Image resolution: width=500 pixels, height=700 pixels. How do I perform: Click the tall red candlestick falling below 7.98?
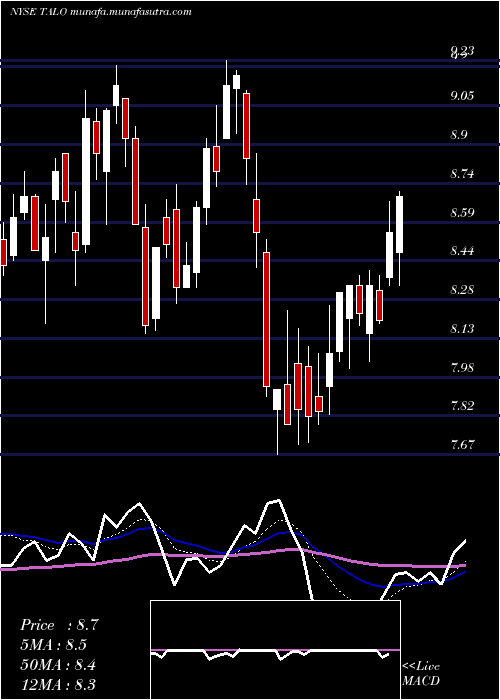tap(267, 319)
